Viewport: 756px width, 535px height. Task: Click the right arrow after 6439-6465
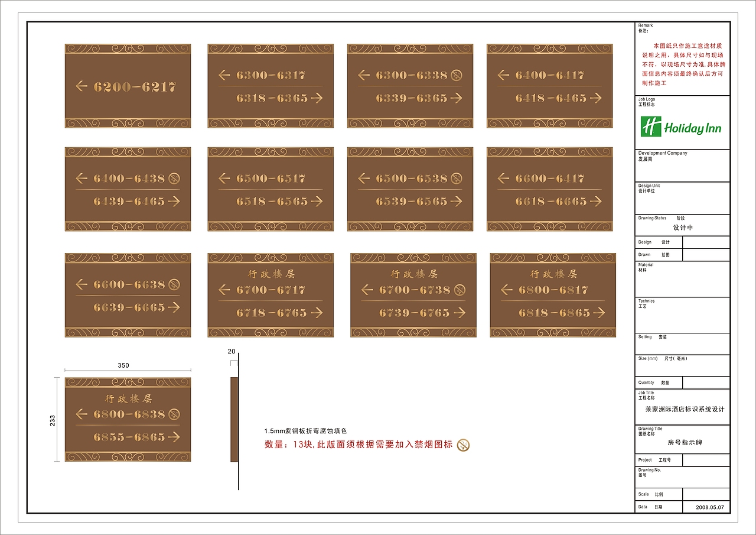pos(174,202)
